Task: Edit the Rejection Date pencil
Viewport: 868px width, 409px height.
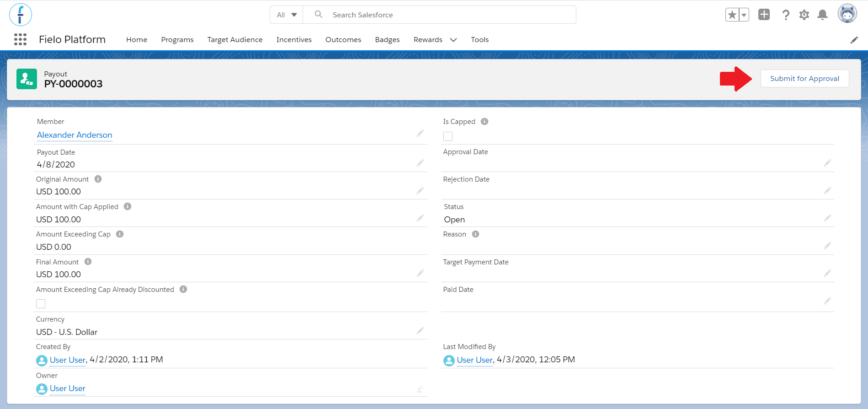Action: (827, 190)
